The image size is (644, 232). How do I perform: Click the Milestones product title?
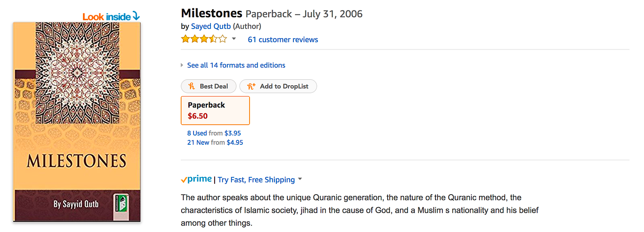tap(211, 13)
